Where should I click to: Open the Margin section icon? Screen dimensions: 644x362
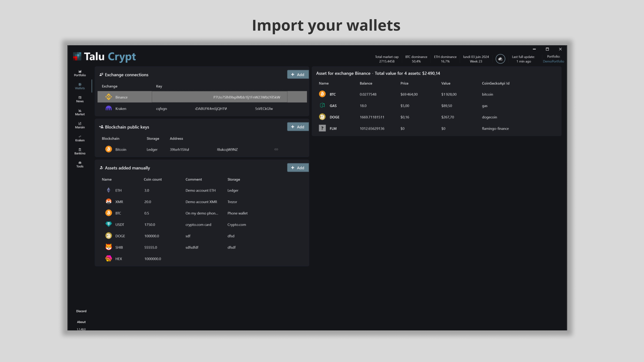tap(80, 125)
